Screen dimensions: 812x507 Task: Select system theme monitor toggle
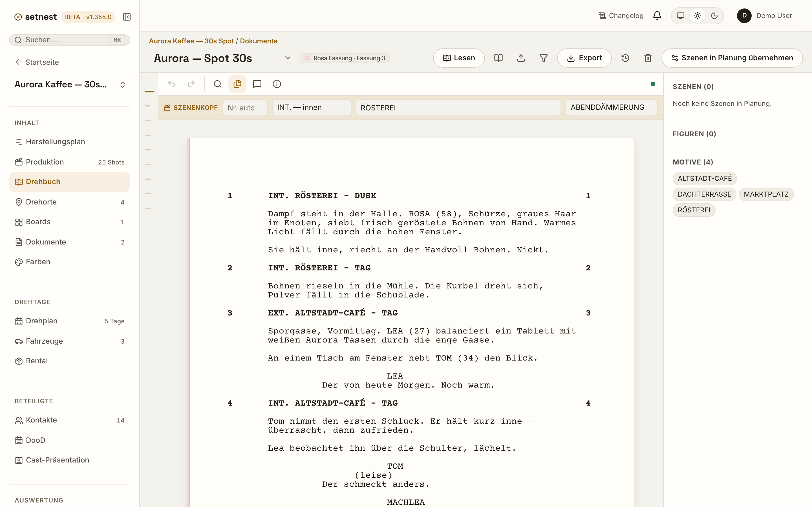click(680, 16)
